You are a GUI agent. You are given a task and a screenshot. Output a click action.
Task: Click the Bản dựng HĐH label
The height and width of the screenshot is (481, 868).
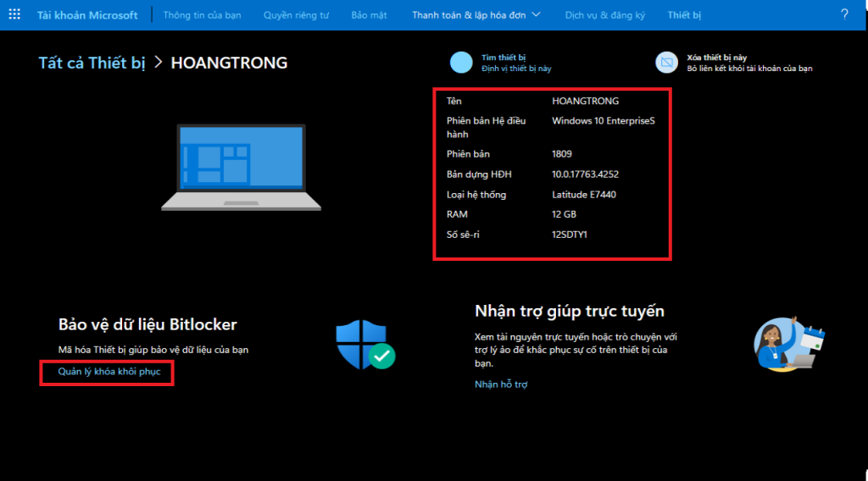[479, 174]
